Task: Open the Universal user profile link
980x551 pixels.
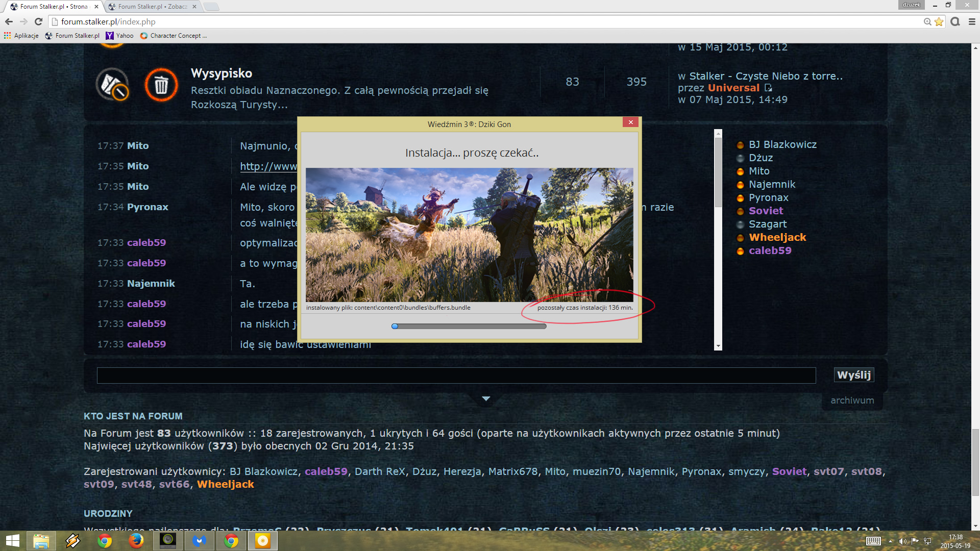Action: 733,88
